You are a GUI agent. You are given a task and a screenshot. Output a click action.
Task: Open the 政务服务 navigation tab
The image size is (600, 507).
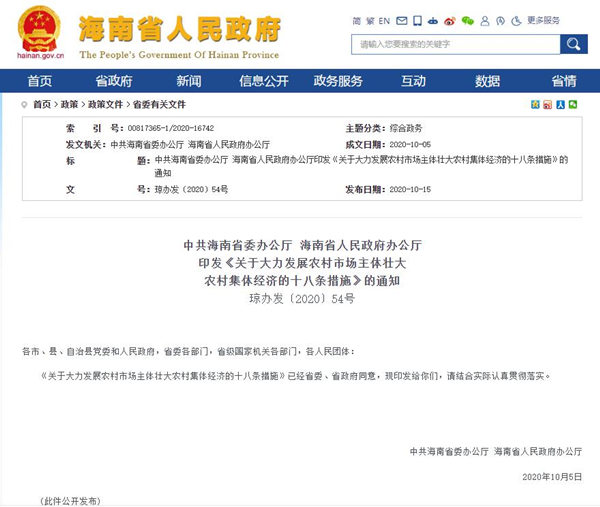(x=338, y=81)
